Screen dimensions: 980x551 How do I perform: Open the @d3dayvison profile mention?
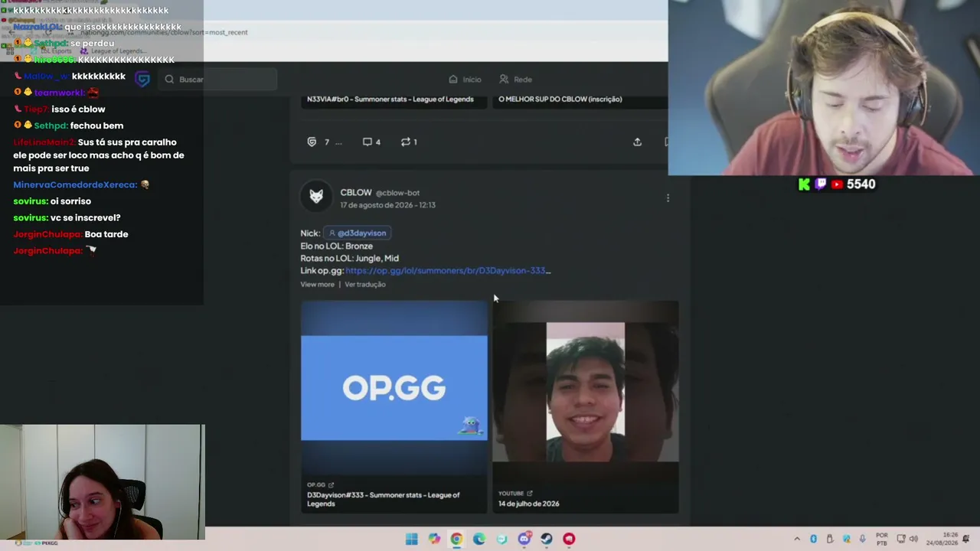coord(358,233)
